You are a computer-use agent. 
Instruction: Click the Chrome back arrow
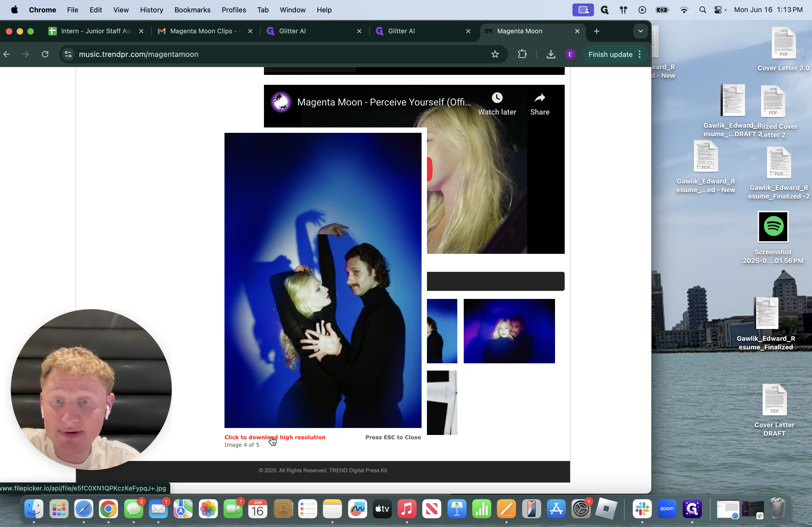tap(7, 54)
